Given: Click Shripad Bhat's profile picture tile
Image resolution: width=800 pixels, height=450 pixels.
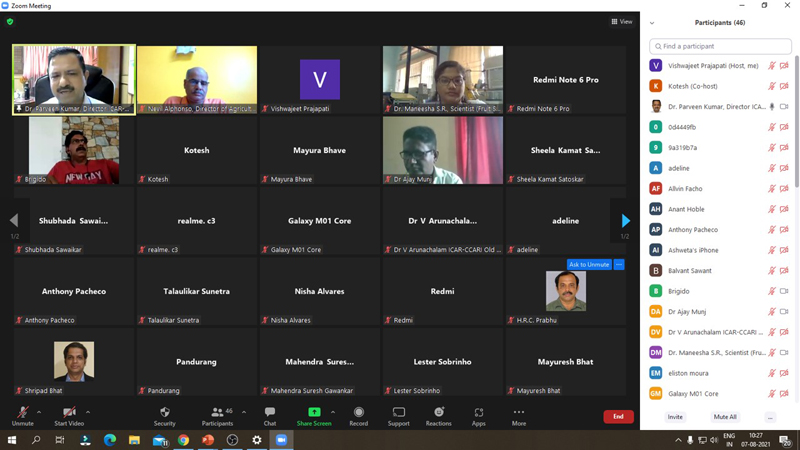Looking at the screenshot, I should tap(74, 361).
